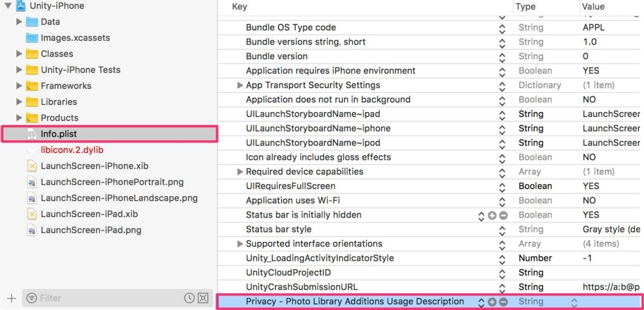Select the https://a:b@p URL value

611,287
